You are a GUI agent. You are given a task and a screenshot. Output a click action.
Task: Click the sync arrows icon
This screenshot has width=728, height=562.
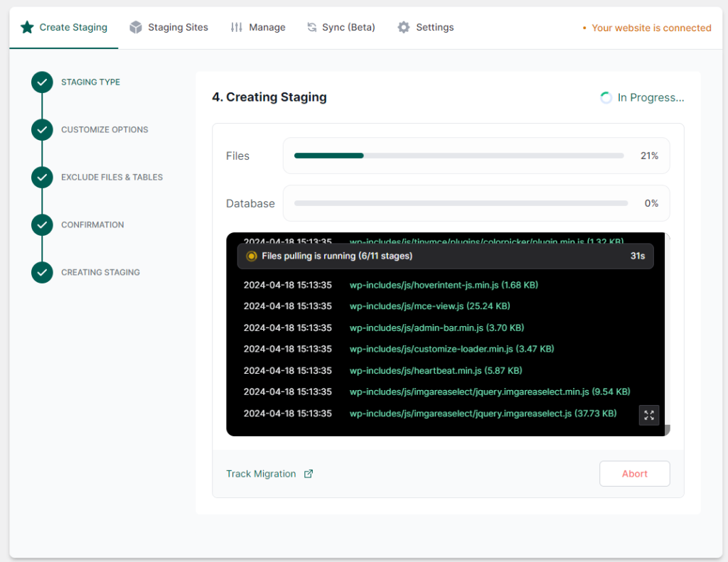pos(311,28)
